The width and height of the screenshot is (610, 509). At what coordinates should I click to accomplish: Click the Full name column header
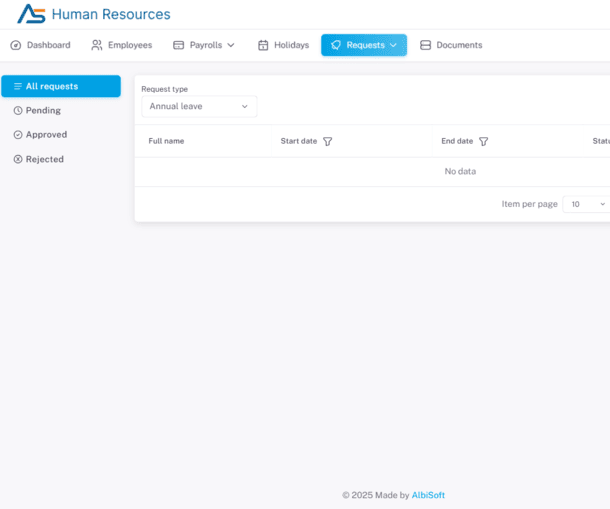(x=166, y=141)
